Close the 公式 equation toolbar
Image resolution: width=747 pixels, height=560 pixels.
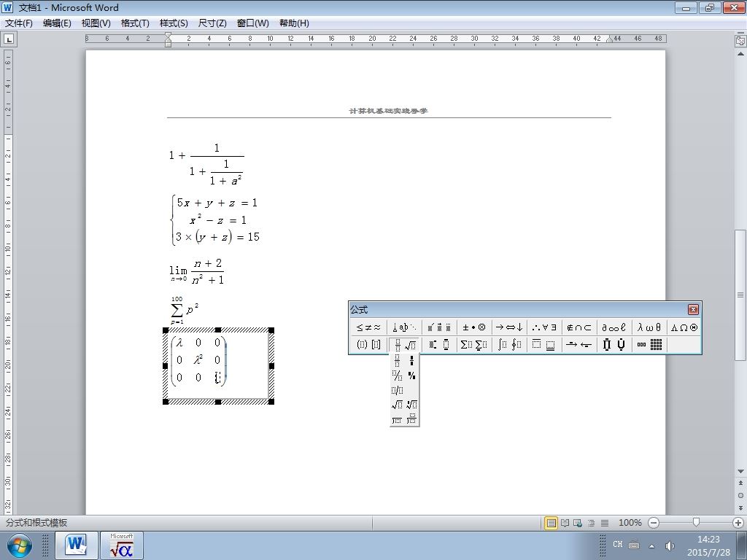coord(693,309)
